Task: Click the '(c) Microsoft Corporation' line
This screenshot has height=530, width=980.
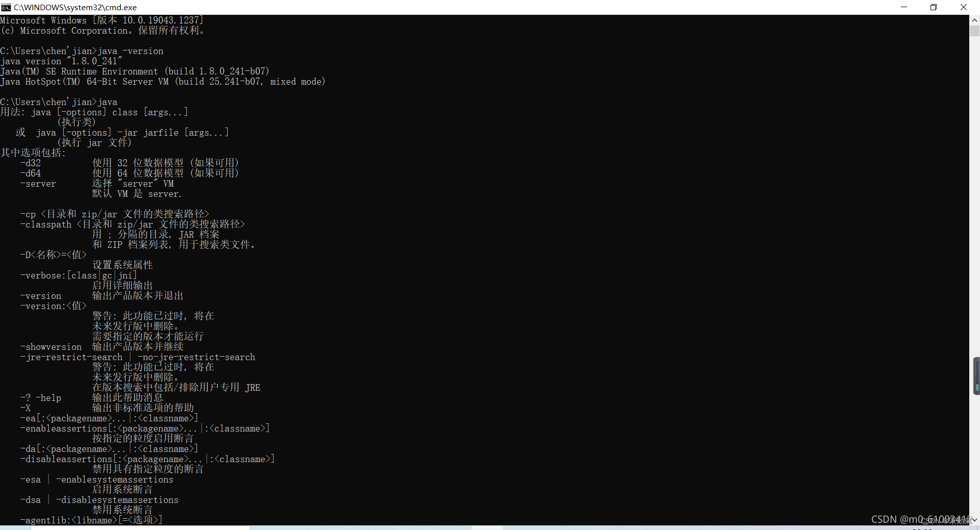Action: pos(102,31)
